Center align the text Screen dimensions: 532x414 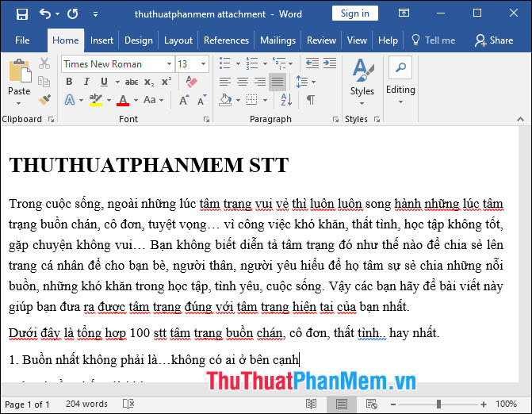pyautogui.click(x=243, y=82)
